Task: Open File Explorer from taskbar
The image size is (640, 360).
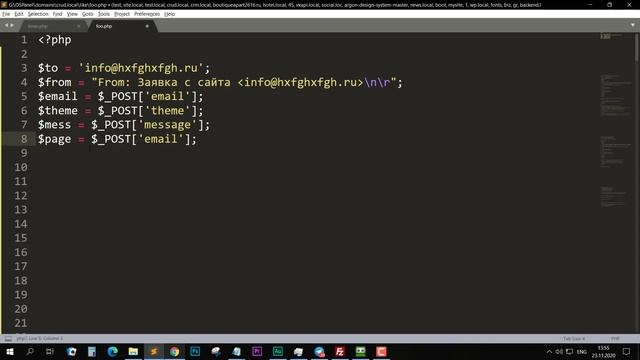Action: pos(133,351)
